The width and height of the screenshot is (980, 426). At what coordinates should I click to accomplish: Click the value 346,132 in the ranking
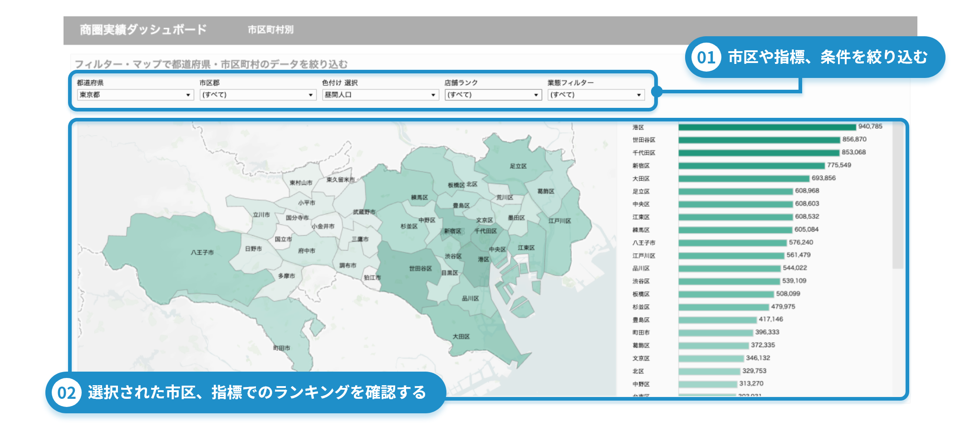point(758,358)
